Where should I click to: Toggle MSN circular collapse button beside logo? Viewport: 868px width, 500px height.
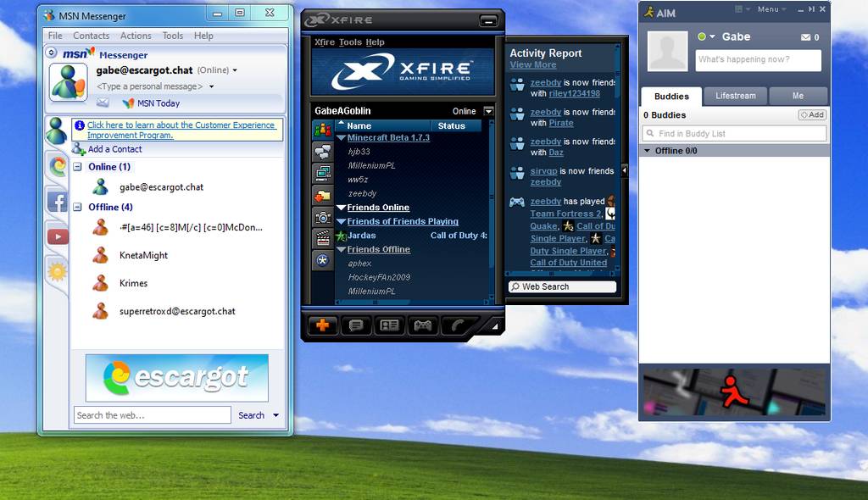(x=52, y=53)
